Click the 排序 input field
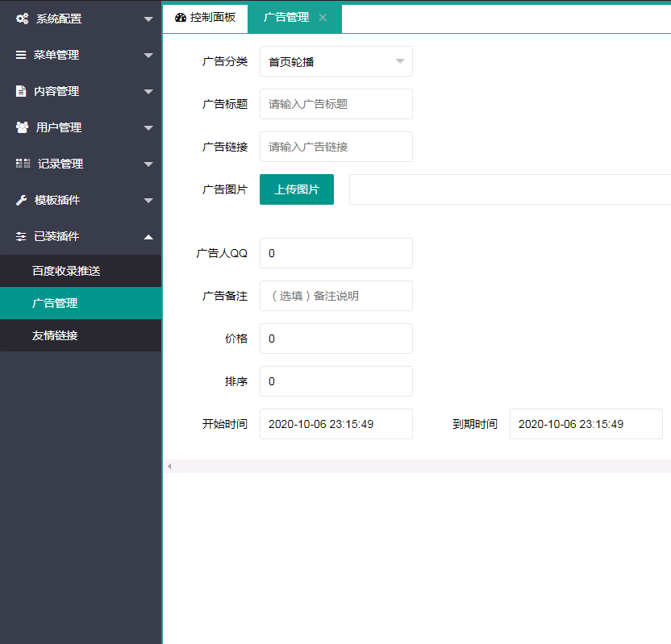 tap(336, 381)
